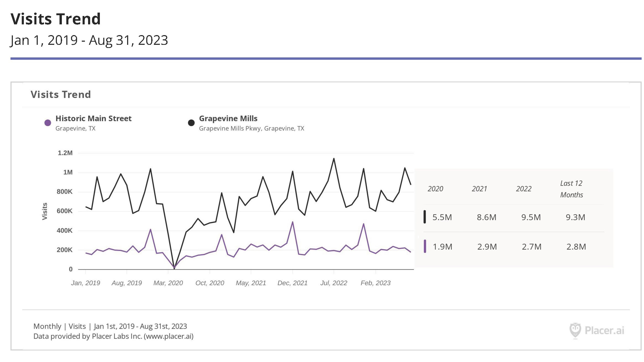Click the chart card 'Visits Trend' title
This screenshot has width=644, height=362.
pos(61,95)
